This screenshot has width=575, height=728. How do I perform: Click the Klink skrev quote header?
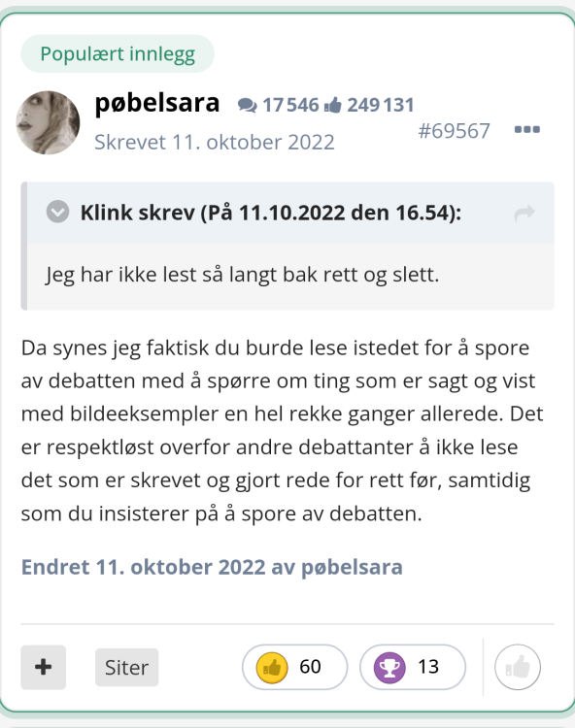[271, 214]
